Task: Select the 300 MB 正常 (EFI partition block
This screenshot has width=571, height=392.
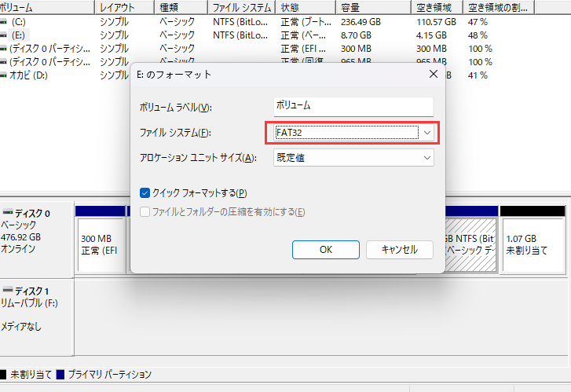Action: [x=101, y=245]
